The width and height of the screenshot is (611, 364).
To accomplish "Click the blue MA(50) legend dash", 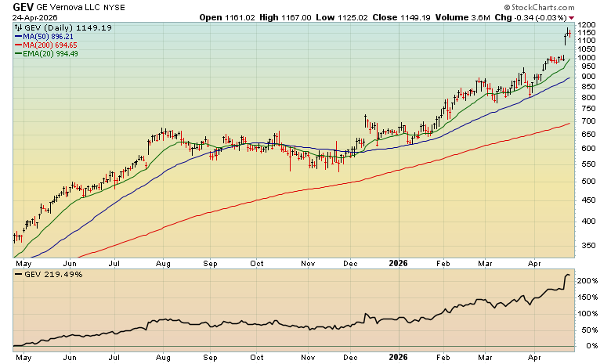I will tap(19, 37).
